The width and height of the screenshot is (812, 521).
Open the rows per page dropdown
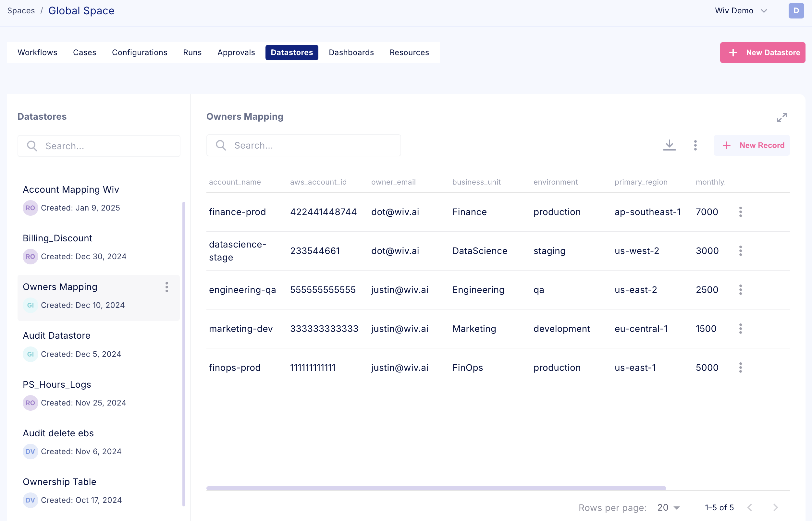(x=668, y=507)
